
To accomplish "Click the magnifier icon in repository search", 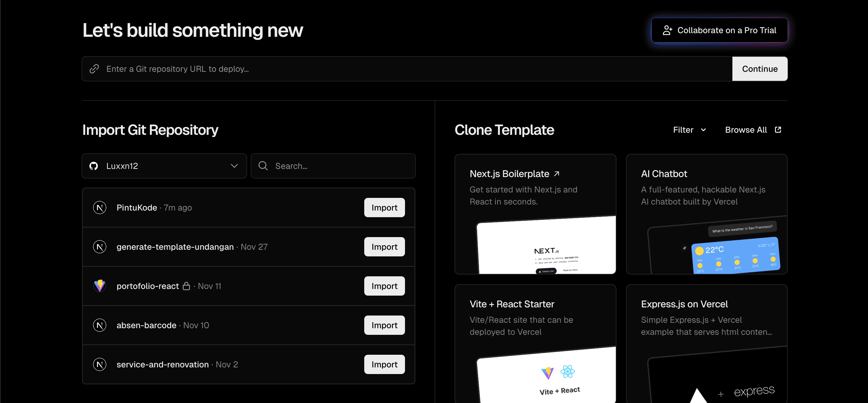I will 263,166.
